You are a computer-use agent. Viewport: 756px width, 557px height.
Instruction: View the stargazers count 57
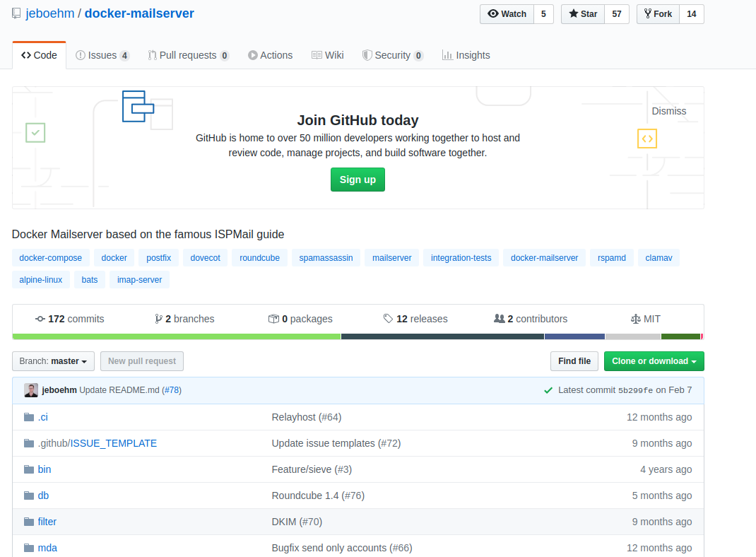(617, 14)
